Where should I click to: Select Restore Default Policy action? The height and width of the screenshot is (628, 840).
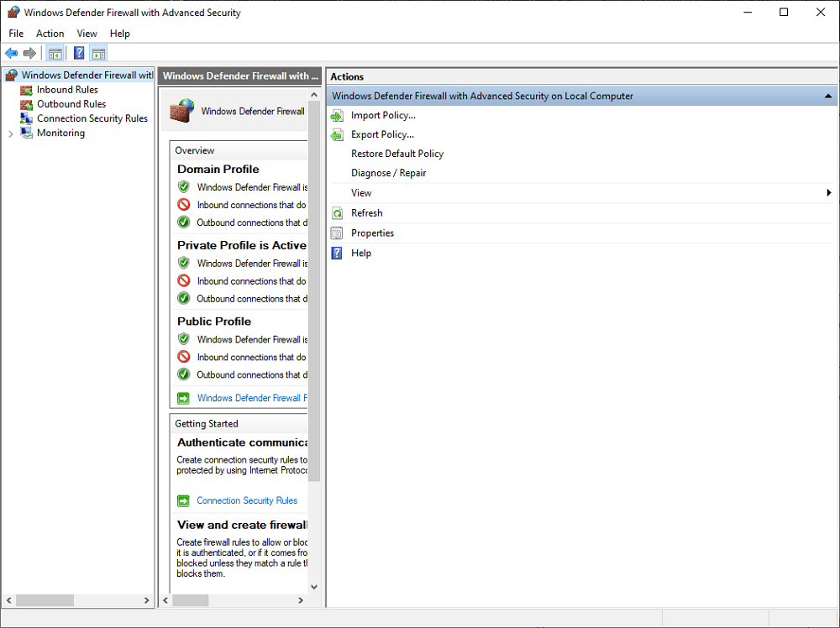tap(397, 154)
